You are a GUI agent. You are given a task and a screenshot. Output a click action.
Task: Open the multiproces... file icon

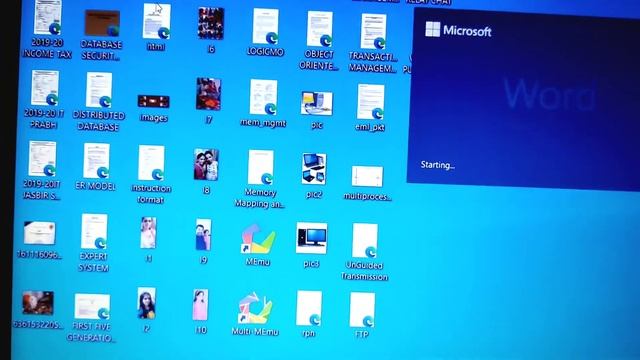coord(367,177)
